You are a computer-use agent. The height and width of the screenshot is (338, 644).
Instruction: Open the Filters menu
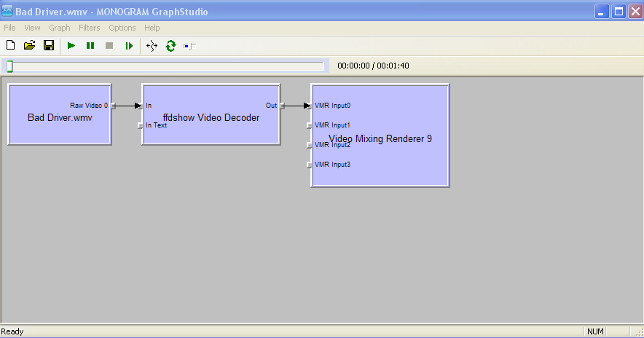[x=89, y=28]
